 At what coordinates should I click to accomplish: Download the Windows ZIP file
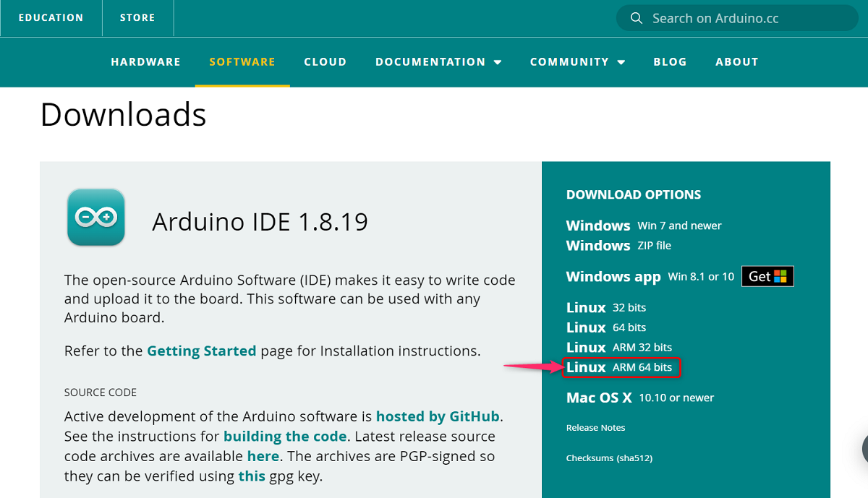[618, 246]
